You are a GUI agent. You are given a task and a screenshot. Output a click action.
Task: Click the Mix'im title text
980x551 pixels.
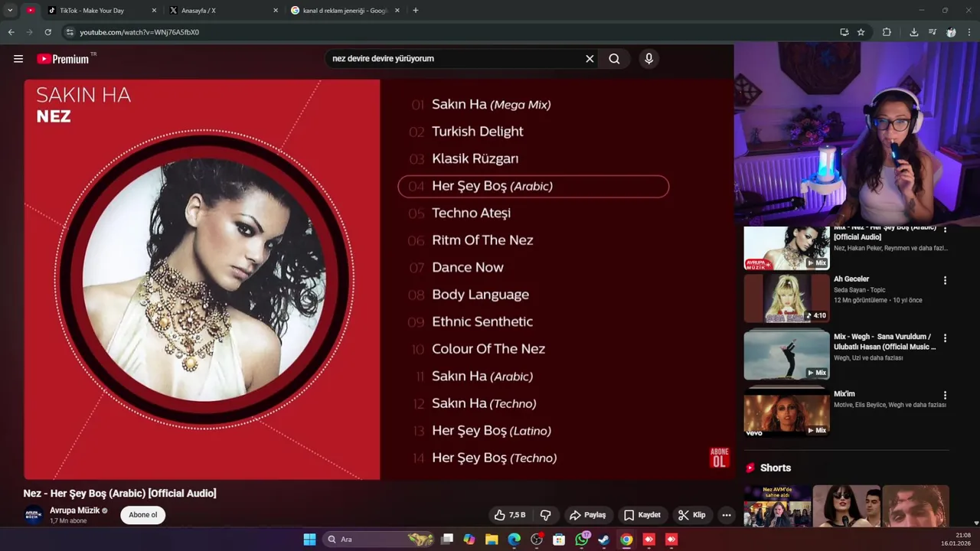click(844, 394)
